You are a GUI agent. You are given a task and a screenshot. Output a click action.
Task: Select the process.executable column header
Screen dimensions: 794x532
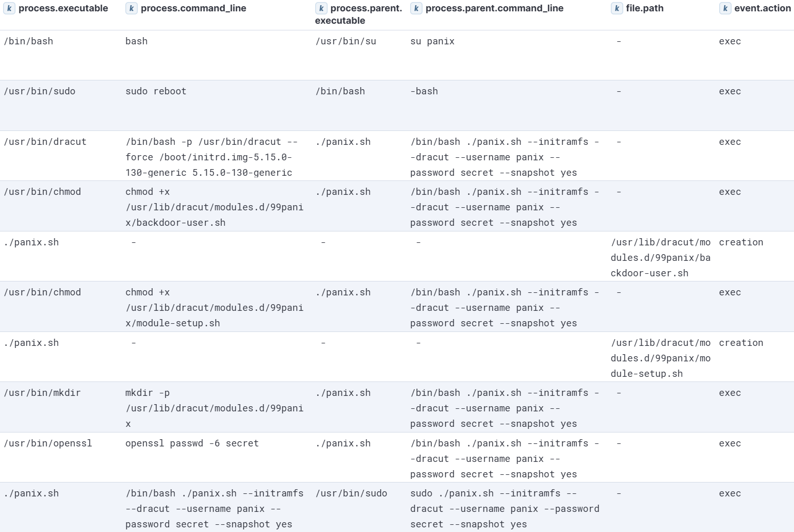pos(63,8)
